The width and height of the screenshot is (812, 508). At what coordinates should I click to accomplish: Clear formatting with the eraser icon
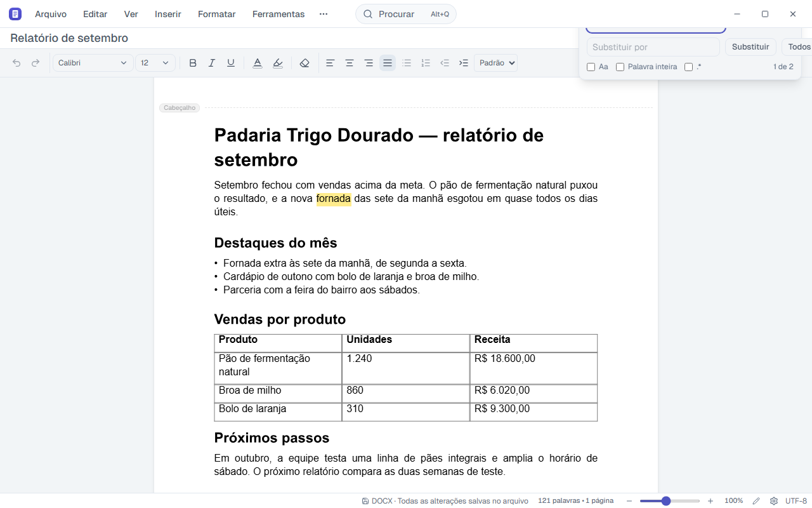click(x=304, y=63)
